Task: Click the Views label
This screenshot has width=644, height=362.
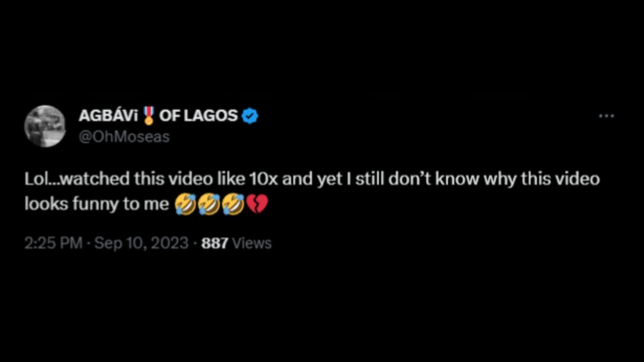Action: click(x=252, y=243)
